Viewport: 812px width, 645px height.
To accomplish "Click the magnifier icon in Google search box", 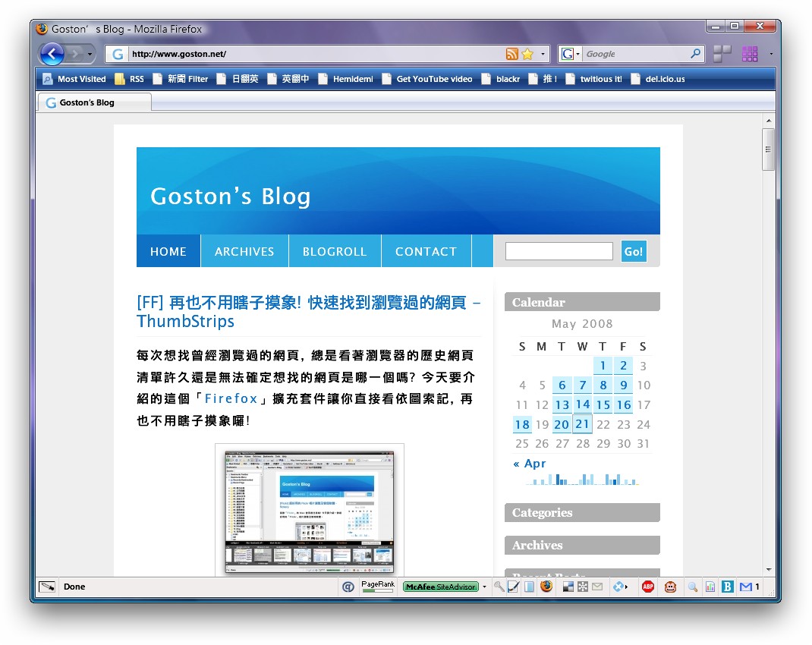I will pyautogui.click(x=695, y=53).
